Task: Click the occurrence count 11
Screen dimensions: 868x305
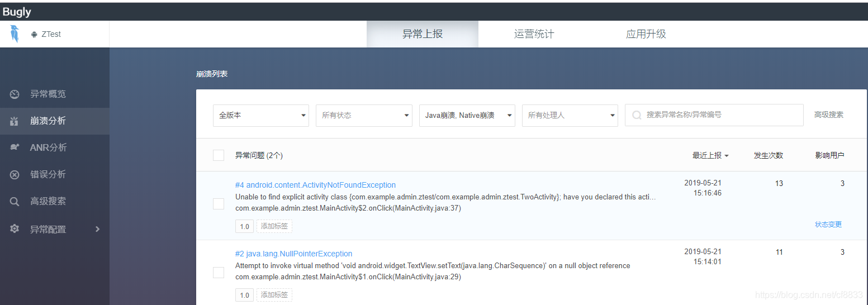Action: 779,252
